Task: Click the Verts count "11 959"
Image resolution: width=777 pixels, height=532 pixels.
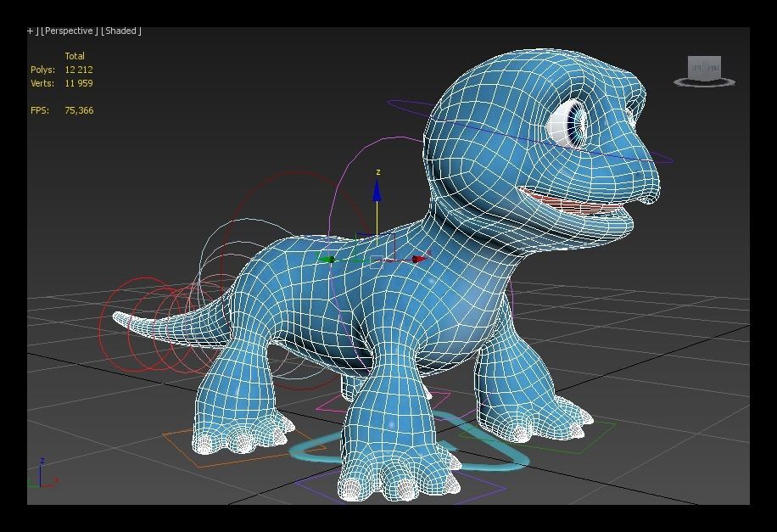Action: pyautogui.click(x=79, y=83)
